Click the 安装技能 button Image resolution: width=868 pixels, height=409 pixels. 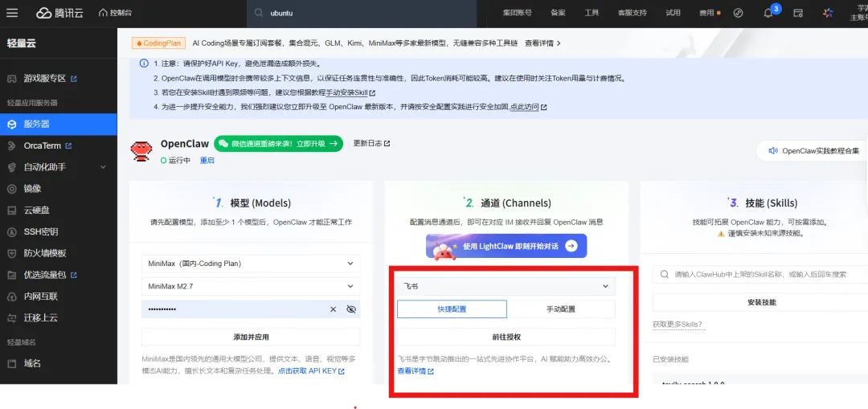pos(760,302)
